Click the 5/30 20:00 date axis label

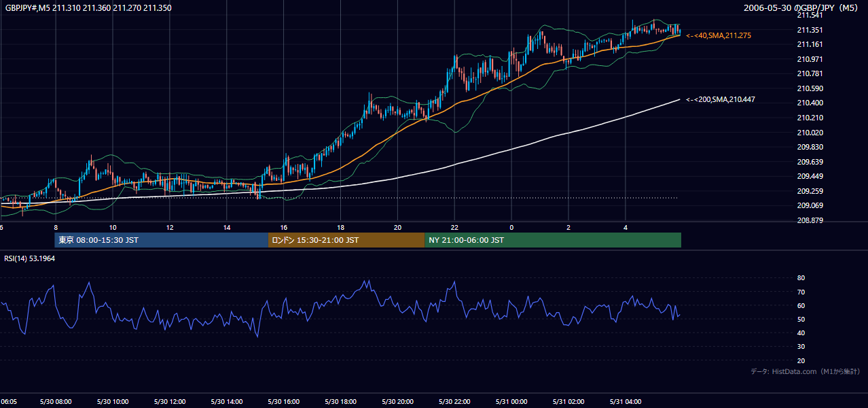(397, 402)
